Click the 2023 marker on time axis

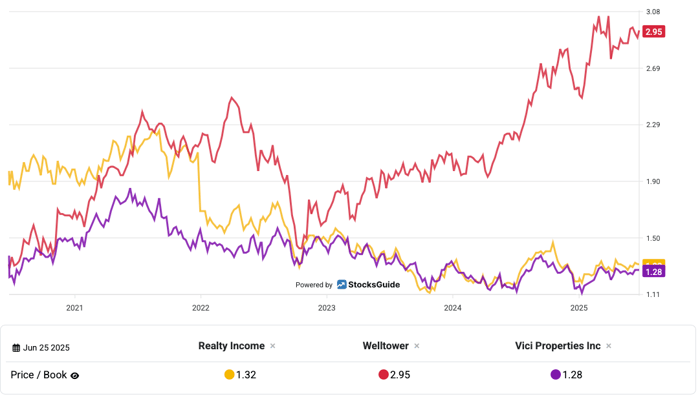pyautogui.click(x=326, y=308)
